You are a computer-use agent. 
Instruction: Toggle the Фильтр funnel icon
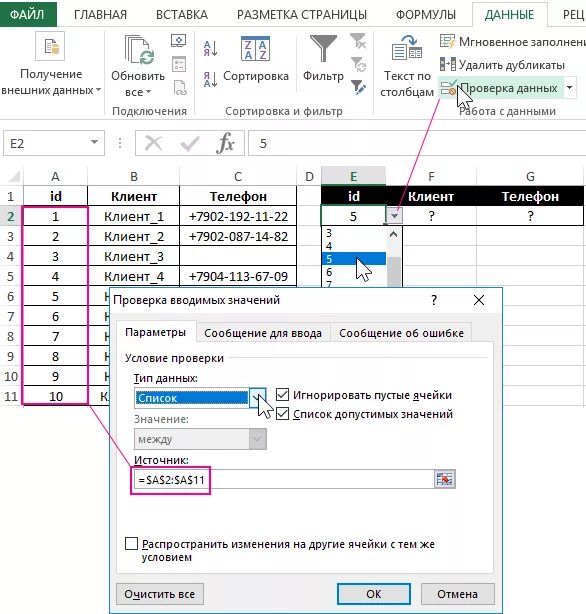[x=323, y=48]
